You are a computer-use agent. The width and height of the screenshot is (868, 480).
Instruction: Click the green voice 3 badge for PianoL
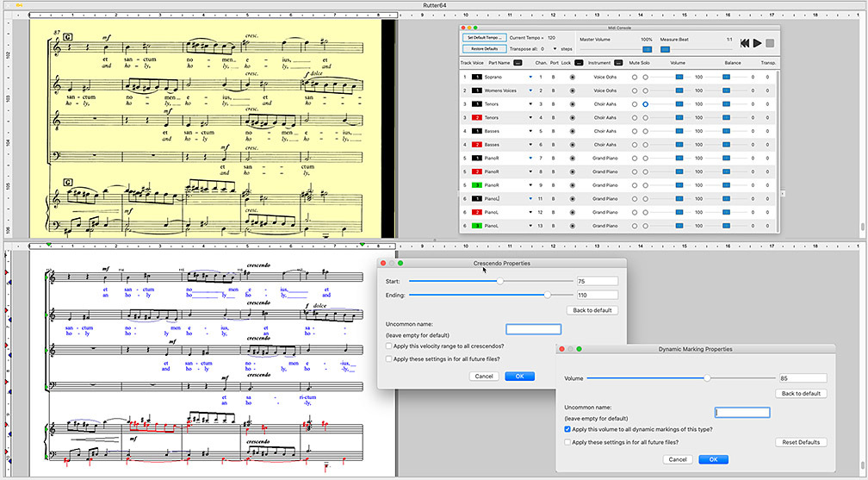click(x=477, y=226)
